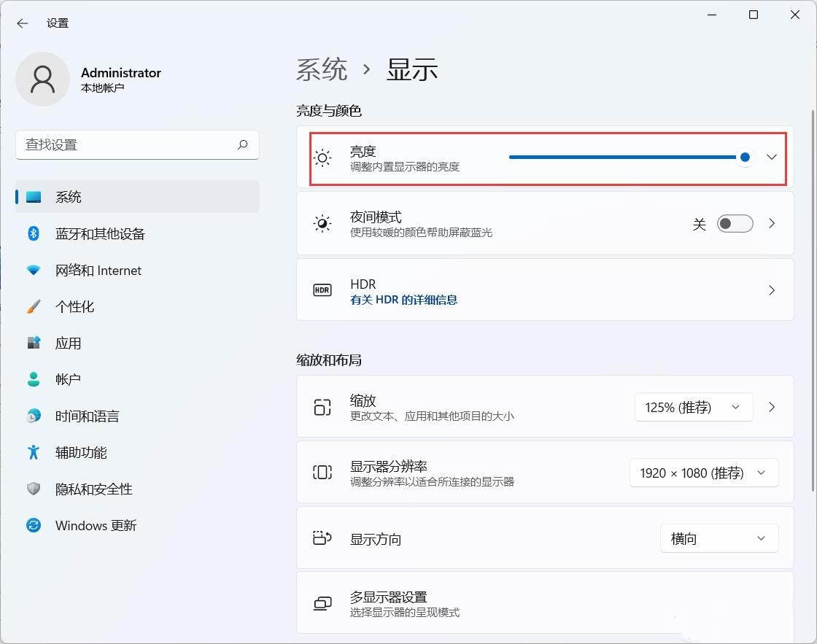Click the 查找设置 search field
The image size is (817, 644).
coord(128,144)
